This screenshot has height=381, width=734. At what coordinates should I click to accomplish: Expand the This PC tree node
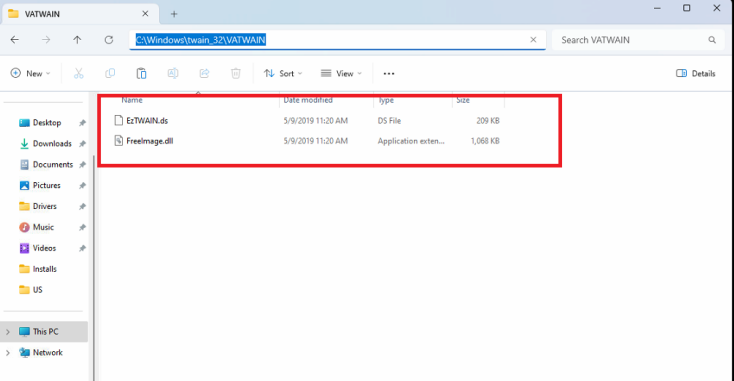8,332
